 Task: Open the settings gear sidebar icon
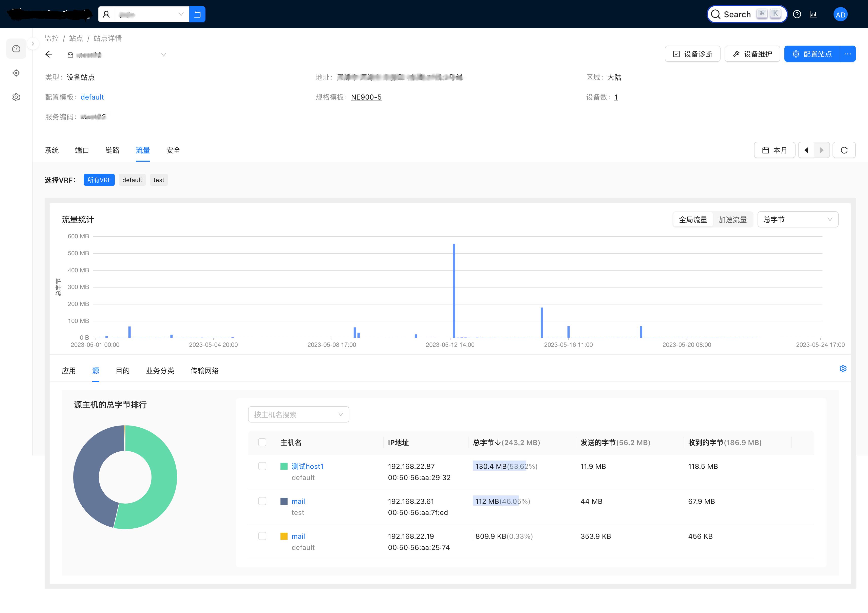[x=16, y=97]
